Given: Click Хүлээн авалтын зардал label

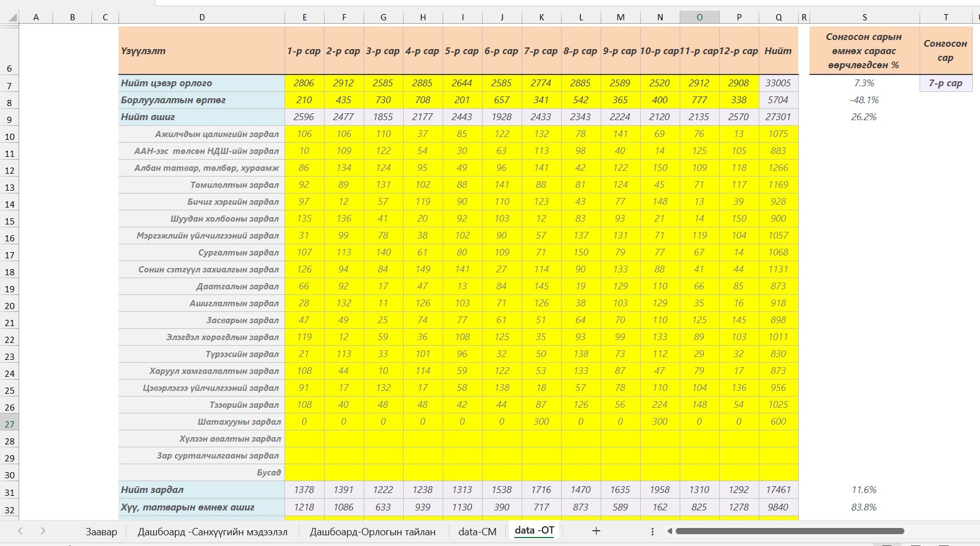Looking at the screenshot, I should tap(230, 438).
